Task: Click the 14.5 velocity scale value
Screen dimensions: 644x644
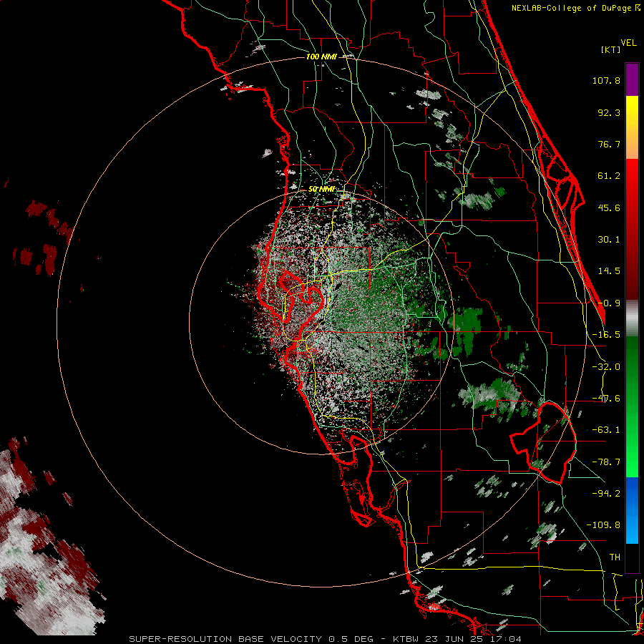Action: pyautogui.click(x=609, y=271)
